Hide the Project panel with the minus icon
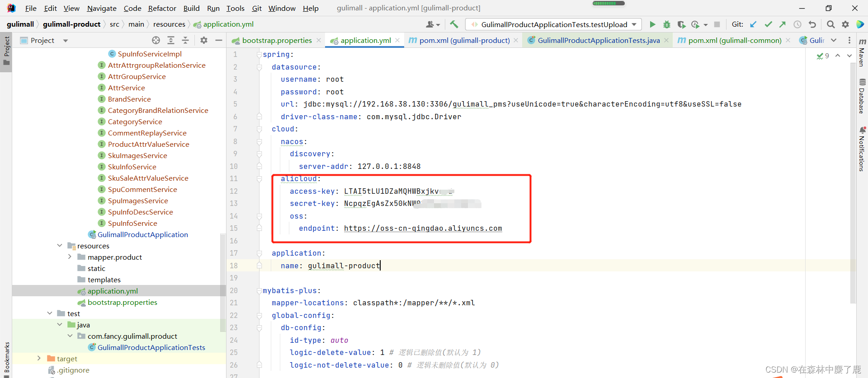Image resolution: width=868 pixels, height=378 pixels. 219,40
